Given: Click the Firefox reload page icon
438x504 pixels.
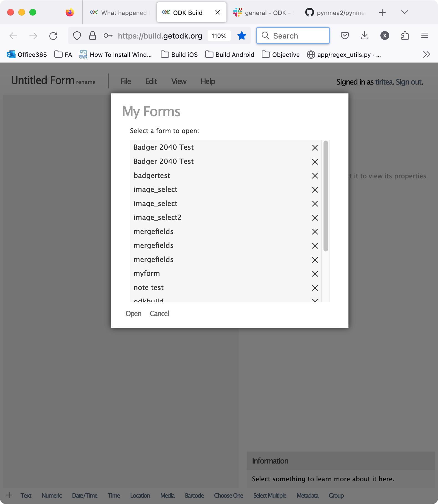Looking at the screenshot, I should pos(53,36).
